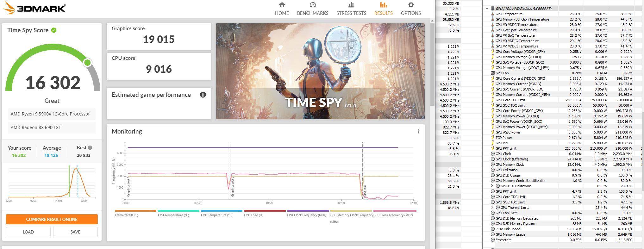644x249 pixels.
Task: Click the GPU Temperature thermometer icon
Action: [492, 14]
